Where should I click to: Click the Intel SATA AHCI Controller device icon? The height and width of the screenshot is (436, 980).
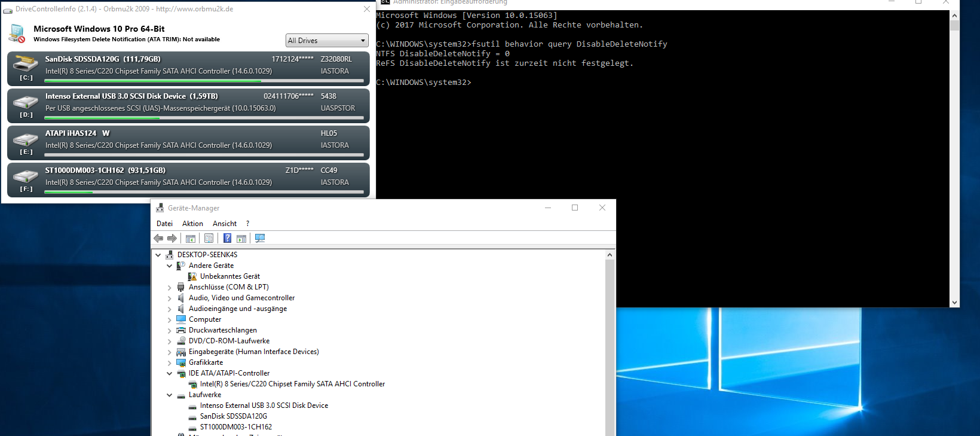[192, 384]
